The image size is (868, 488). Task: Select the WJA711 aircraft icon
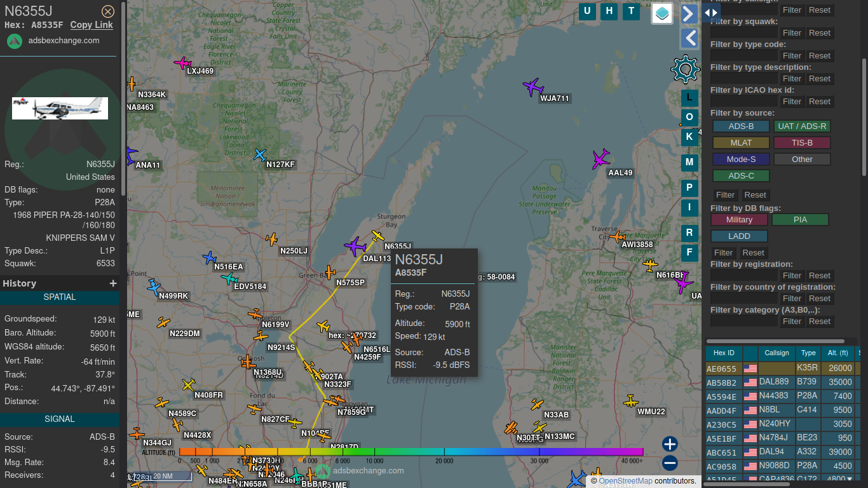[532, 86]
